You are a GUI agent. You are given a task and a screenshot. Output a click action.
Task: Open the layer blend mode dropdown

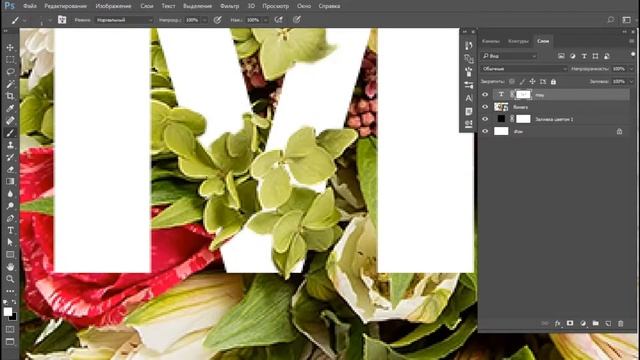524,69
